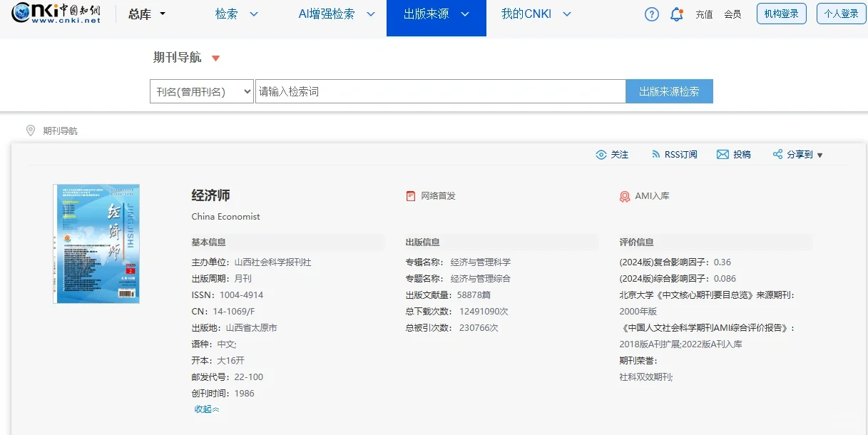Click the 个人登录 button
Image resolution: width=868 pixels, height=435 pixels.
(x=842, y=14)
